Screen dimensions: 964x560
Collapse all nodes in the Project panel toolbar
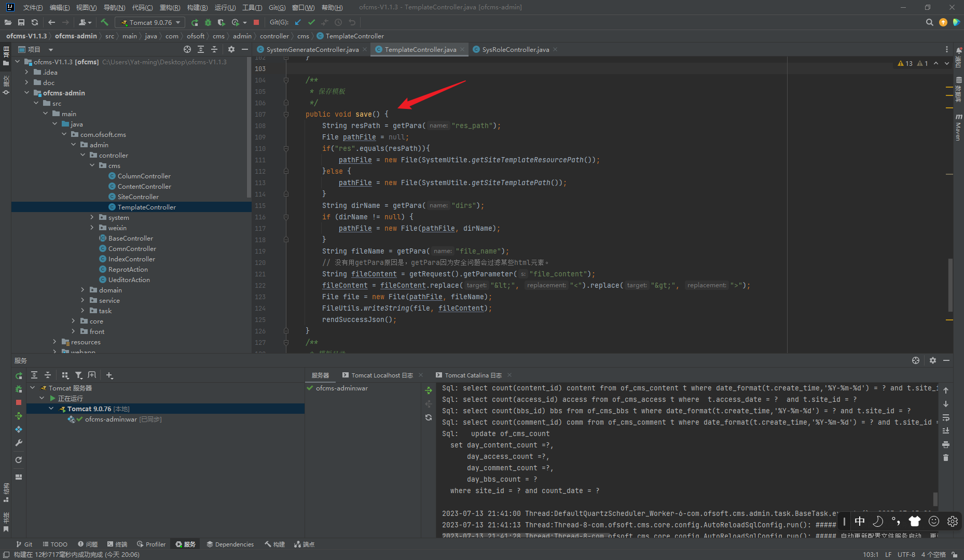214,49
